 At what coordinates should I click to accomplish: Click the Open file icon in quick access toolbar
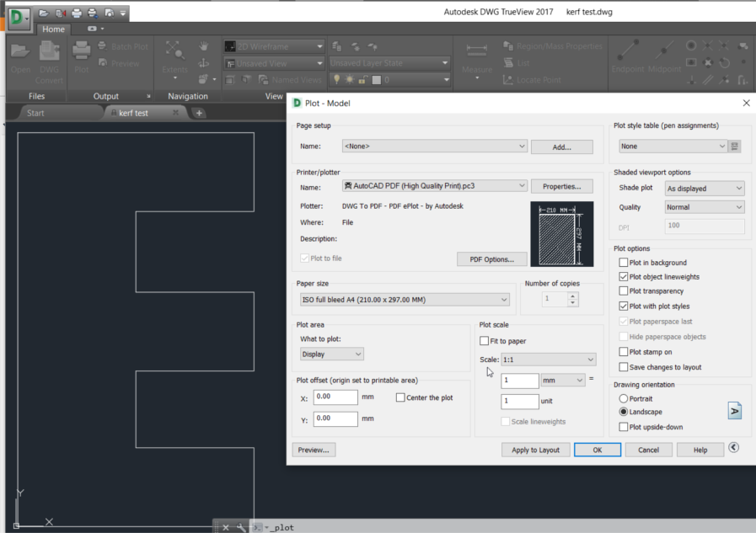(x=44, y=13)
